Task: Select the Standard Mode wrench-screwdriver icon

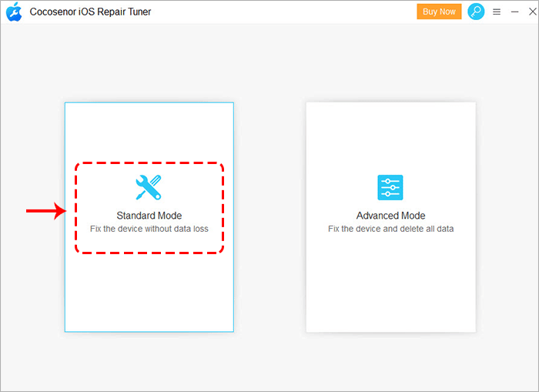Action: click(149, 187)
